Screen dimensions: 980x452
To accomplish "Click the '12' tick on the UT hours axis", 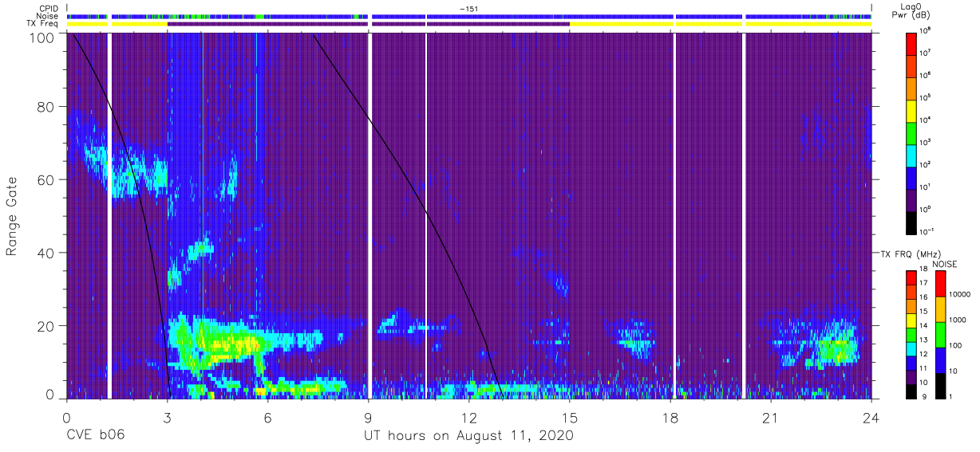I will point(469,417).
